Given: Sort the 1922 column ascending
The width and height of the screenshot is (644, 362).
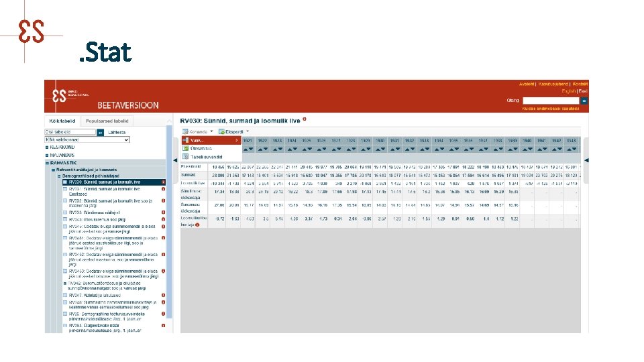Looking at the screenshot, I should click(260, 149).
